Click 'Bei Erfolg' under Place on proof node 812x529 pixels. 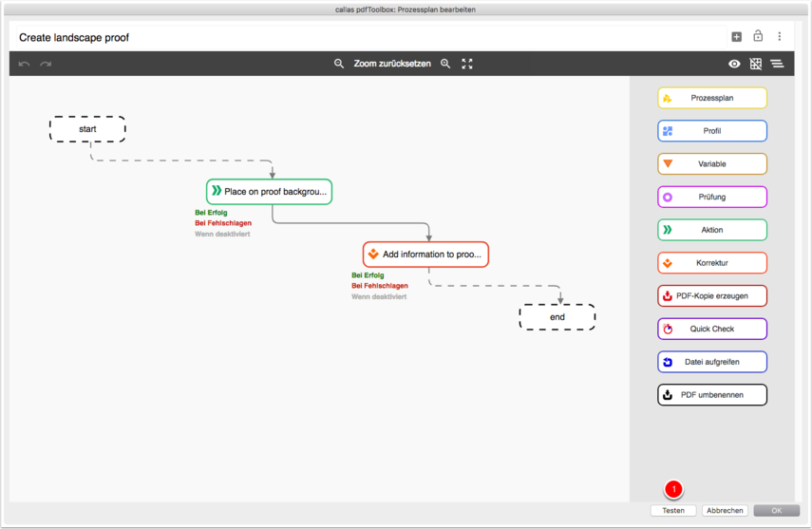(x=211, y=213)
